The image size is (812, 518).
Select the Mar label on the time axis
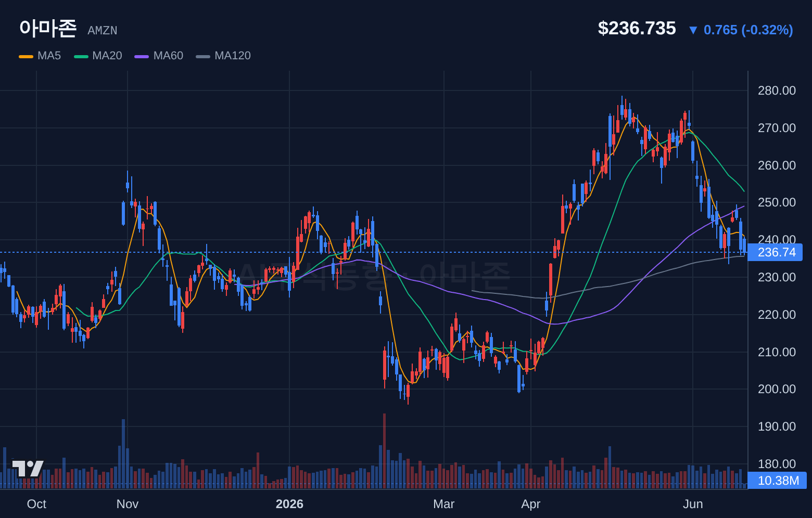(444, 504)
